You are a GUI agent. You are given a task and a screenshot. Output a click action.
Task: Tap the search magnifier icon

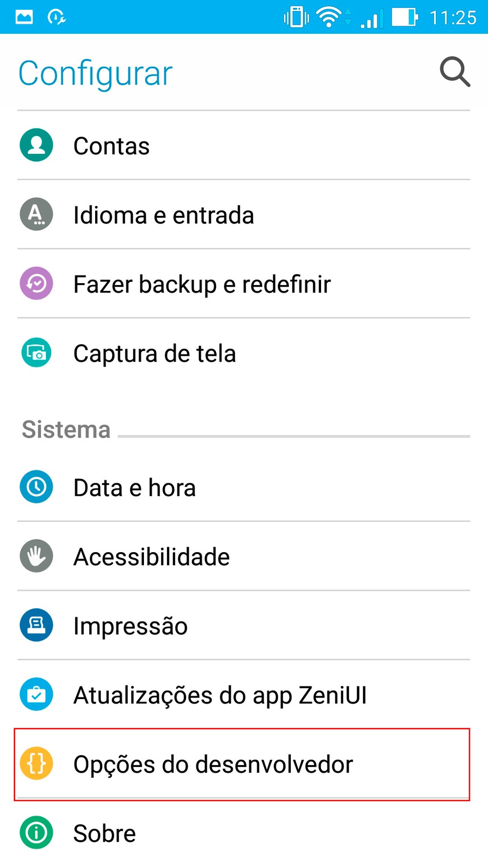(455, 72)
